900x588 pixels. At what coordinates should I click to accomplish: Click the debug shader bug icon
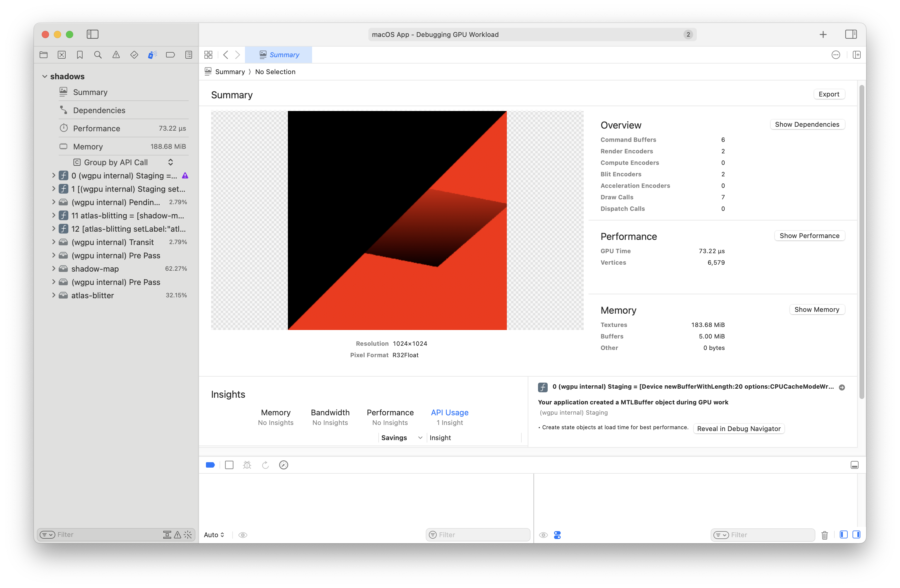tap(247, 465)
